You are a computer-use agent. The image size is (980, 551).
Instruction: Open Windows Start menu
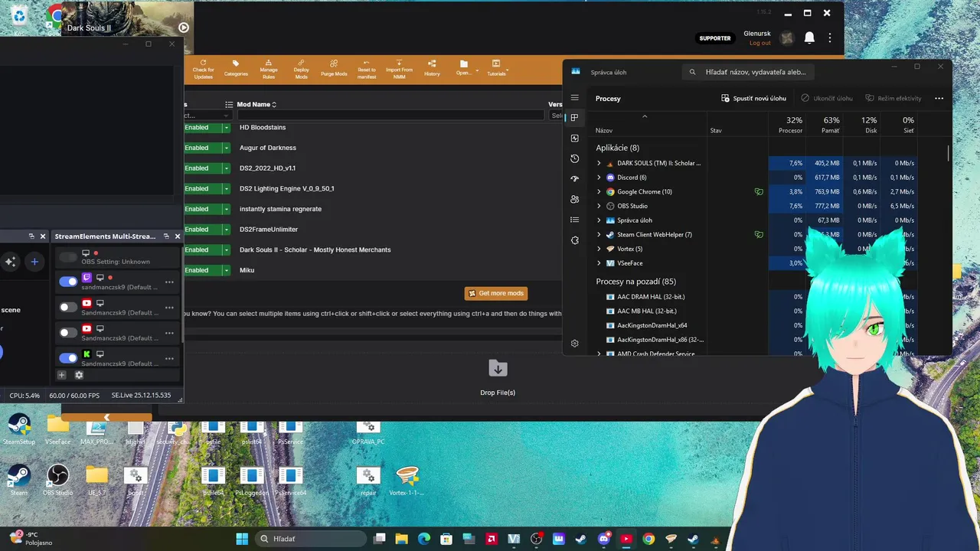[242, 539]
